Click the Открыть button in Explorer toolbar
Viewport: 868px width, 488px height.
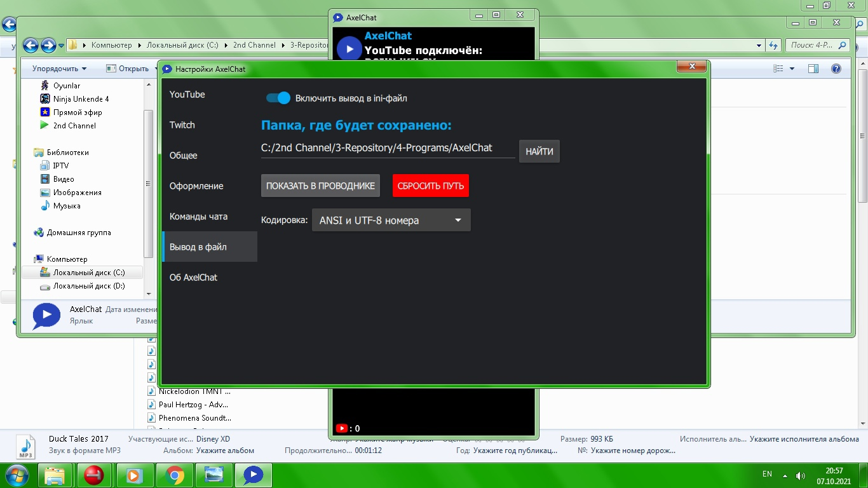click(x=128, y=69)
